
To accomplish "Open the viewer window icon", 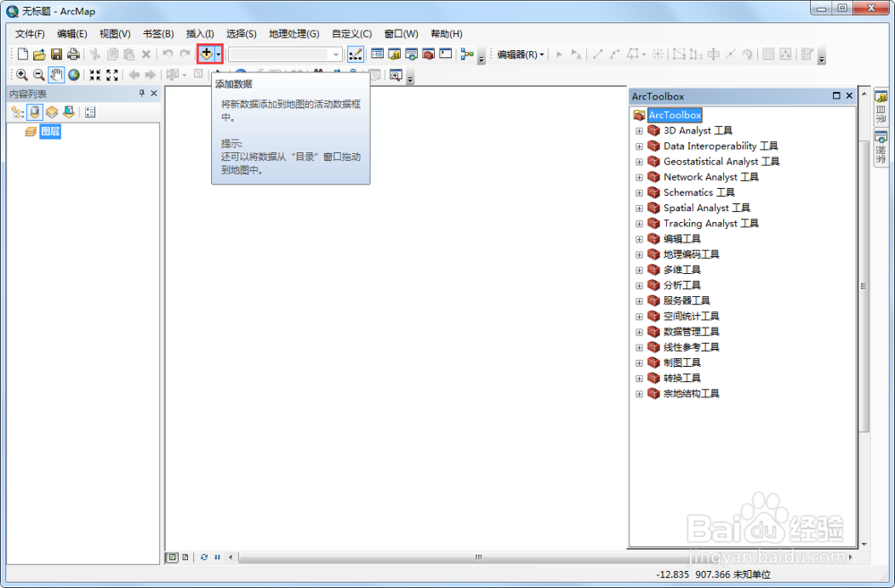I will [396, 75].
